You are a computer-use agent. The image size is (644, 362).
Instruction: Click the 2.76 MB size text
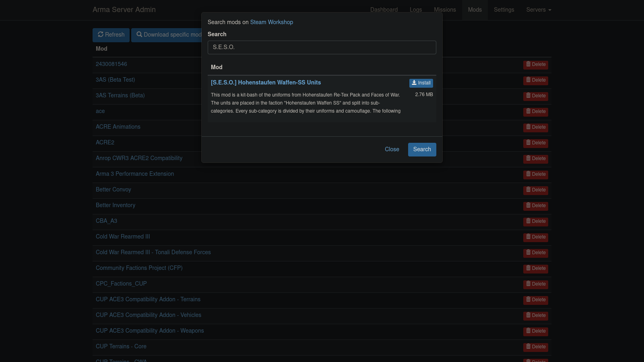[x=424, y=95]
